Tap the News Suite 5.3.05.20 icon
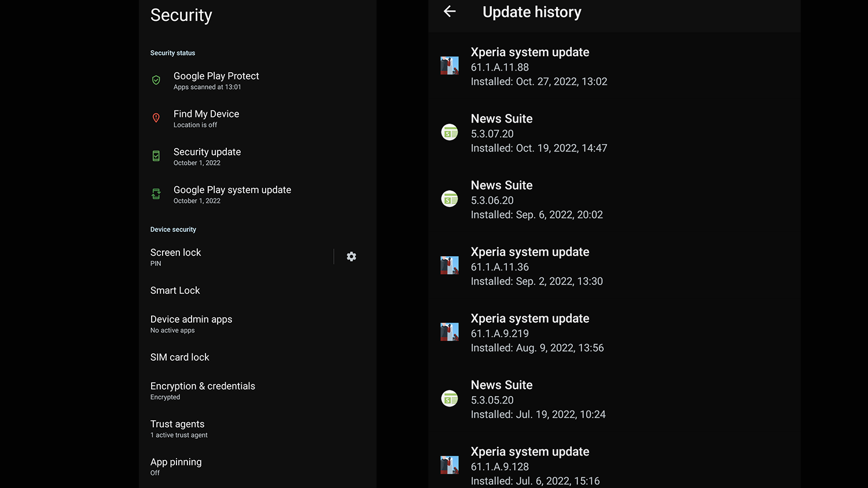The width and height of the screenshot is (868, 488). point(450,399)
